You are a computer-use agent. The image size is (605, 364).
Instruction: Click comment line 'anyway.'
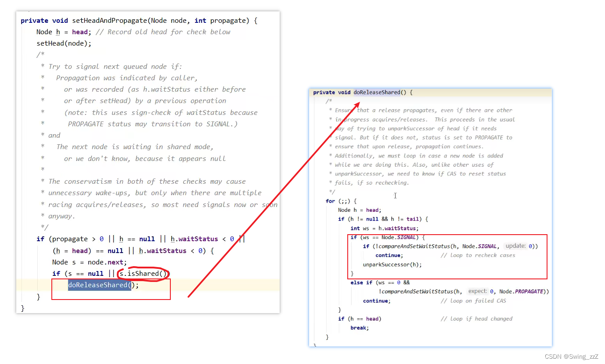pyautogui.click(x=62, y=216)
